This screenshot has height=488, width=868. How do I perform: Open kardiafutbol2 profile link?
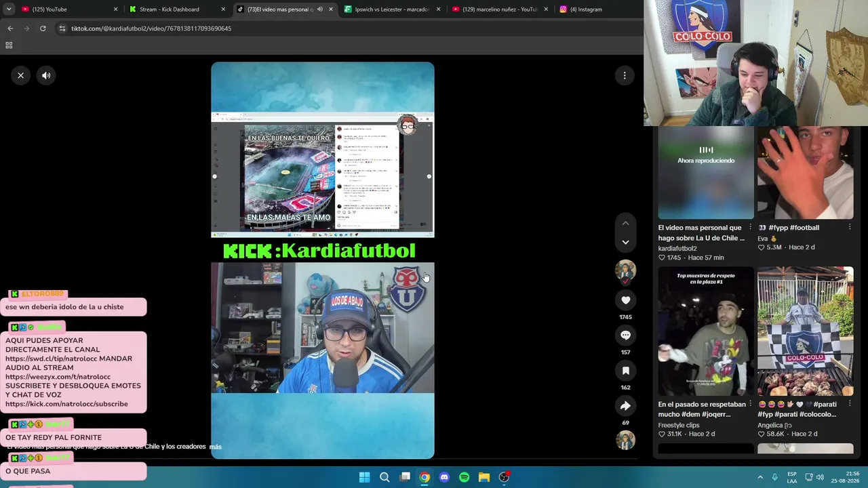click(x=677, y=248)
